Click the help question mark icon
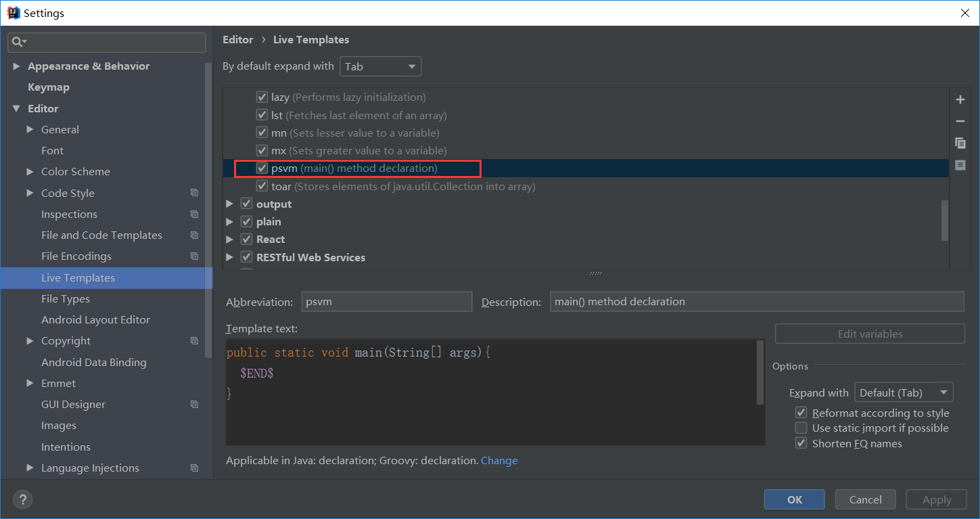The image size is (980, 519). click(x=22, y=500)
